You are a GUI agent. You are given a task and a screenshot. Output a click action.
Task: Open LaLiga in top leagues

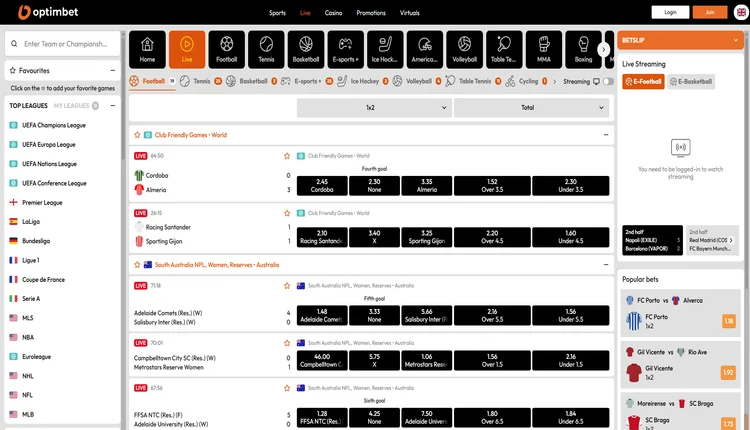tap(31, 222)
